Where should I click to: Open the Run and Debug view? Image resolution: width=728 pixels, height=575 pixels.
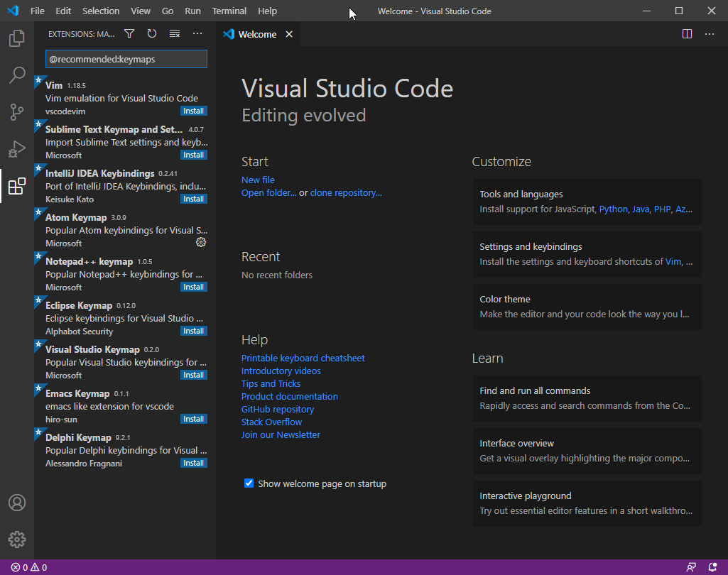point(17,149)
